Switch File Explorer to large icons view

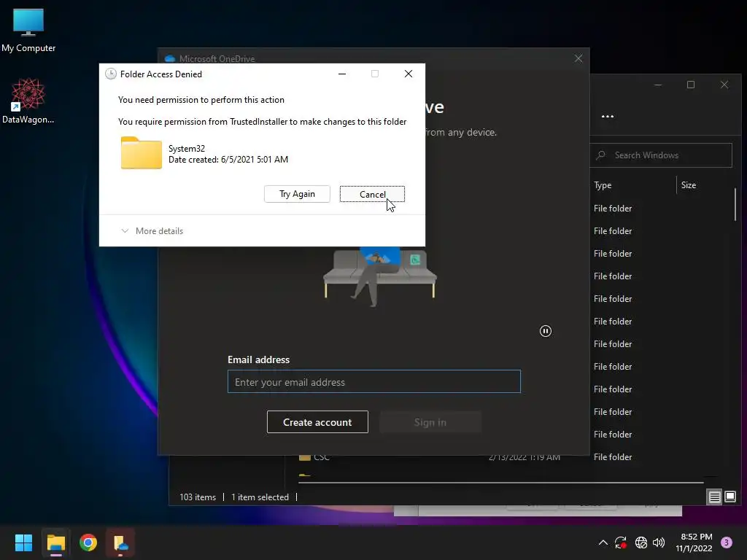(x=730, y=497)
